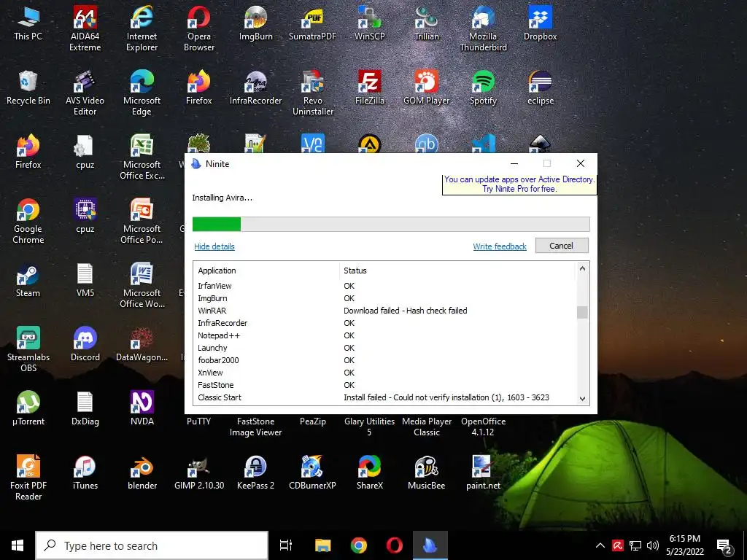This screenshot has height=560, width=747.
Task: Select the Microsoft Office Excel icon
Action: click(142, 157)
